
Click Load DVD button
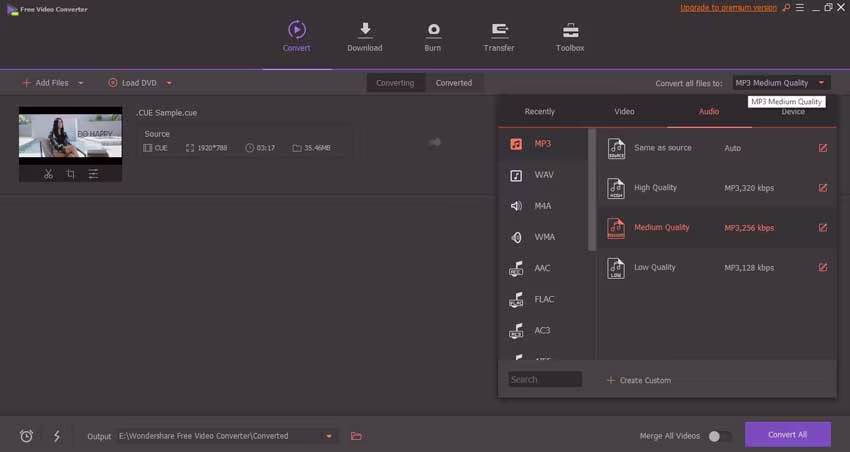coord(132,83)
